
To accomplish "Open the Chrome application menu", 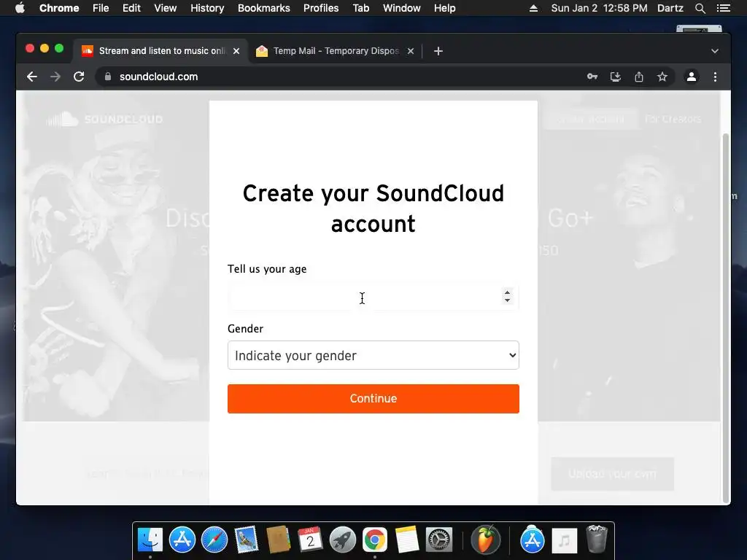I will point(59,8).
